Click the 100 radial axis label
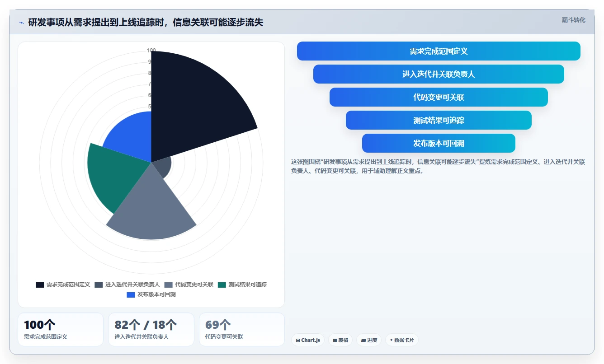604x364 pixels. point(151,51)
